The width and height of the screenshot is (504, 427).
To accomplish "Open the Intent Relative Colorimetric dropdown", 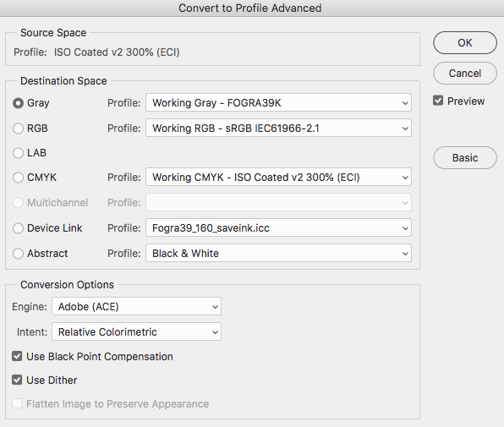I will click(136, 332).
